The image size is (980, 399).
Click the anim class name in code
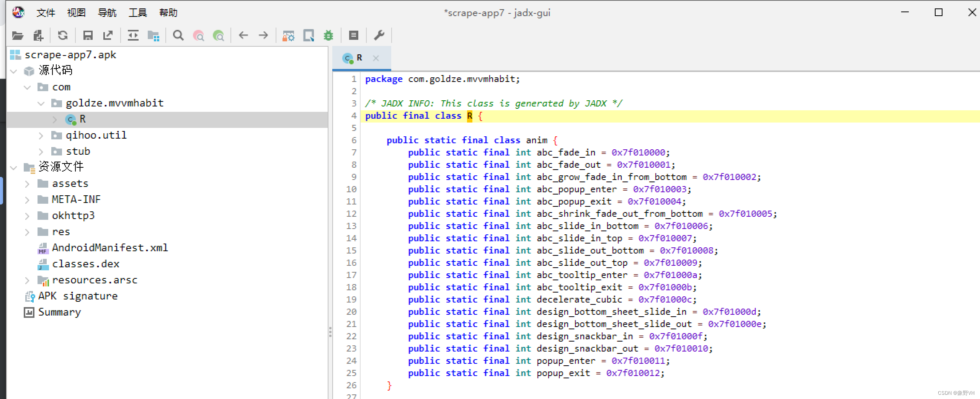coord(537,140)
